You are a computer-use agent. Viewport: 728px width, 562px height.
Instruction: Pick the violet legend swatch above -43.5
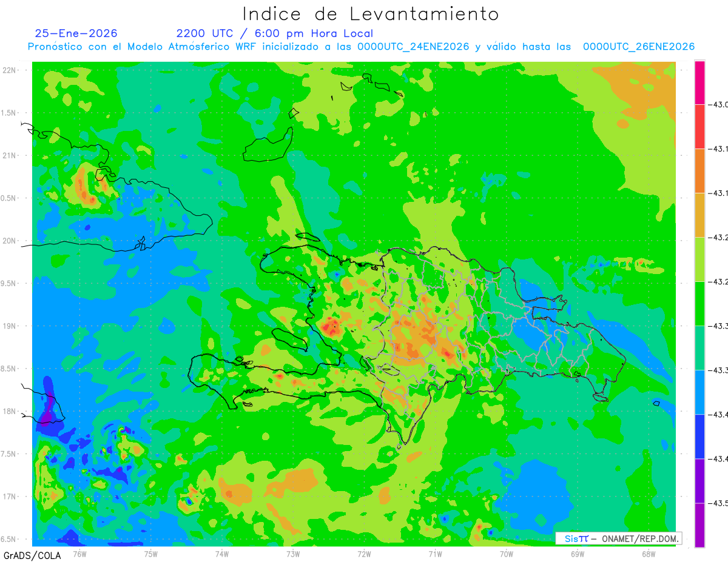[x=699, y=481]
